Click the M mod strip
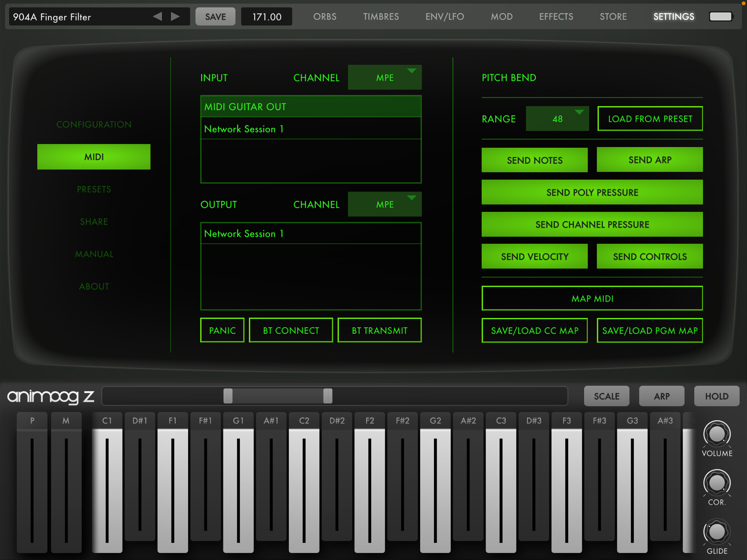747x560 pixels. 66,482
